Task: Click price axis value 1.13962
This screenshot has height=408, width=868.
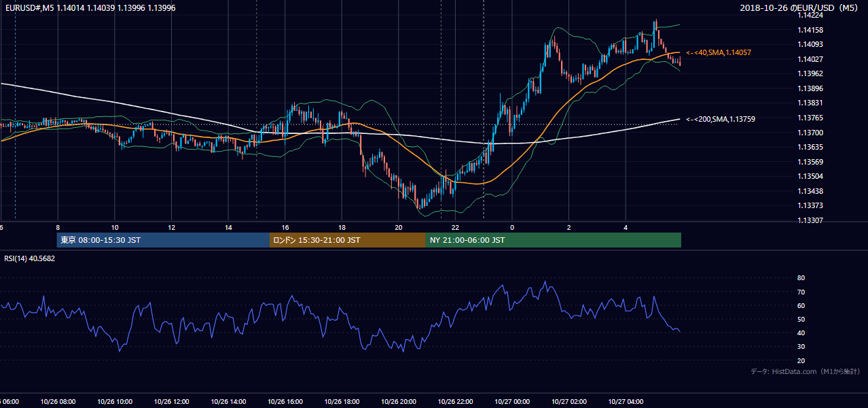Action: tap(810, 73)
